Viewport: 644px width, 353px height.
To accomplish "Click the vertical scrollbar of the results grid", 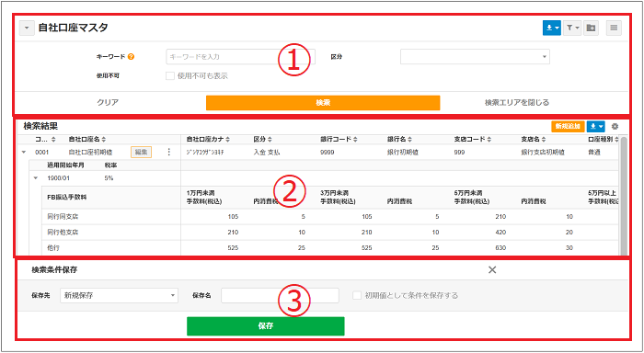I will point(624,196).
